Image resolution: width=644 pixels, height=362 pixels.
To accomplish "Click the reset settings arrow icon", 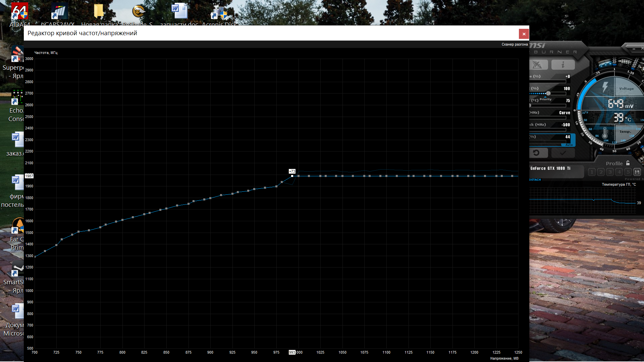I will pos(536,153).
